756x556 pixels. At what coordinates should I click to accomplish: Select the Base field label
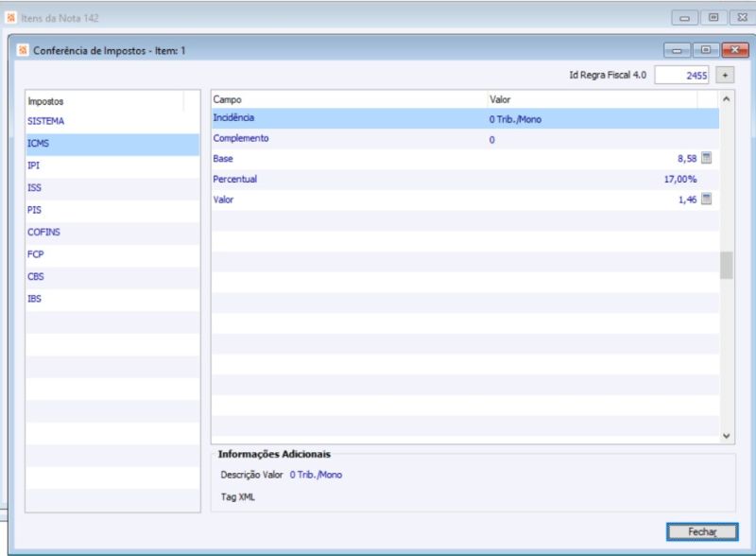pyautogui.click(x=223, y=159)
